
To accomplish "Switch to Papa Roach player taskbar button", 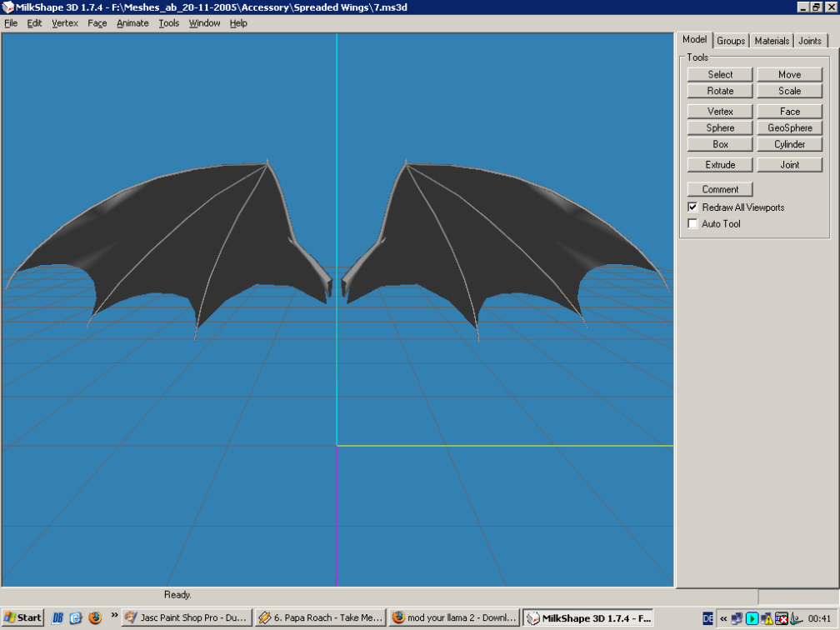I will pos(320,617).
